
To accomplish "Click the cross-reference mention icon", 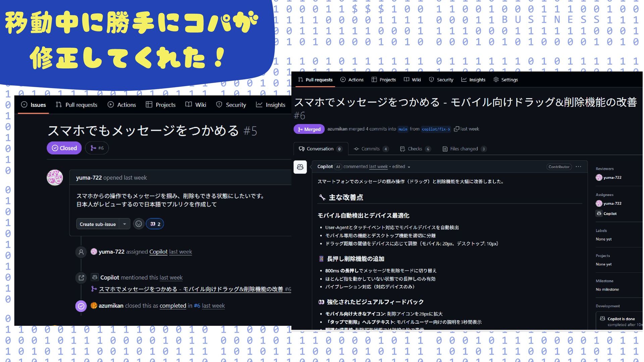I will (x=81, y=278).
